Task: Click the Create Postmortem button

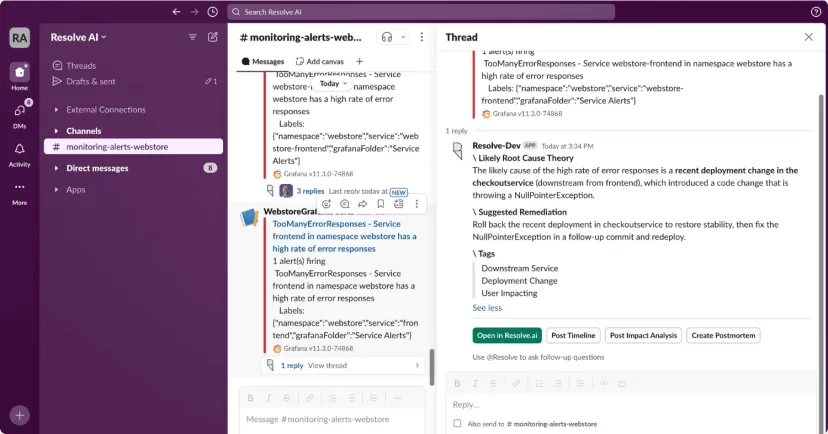Action: point(723,335)
